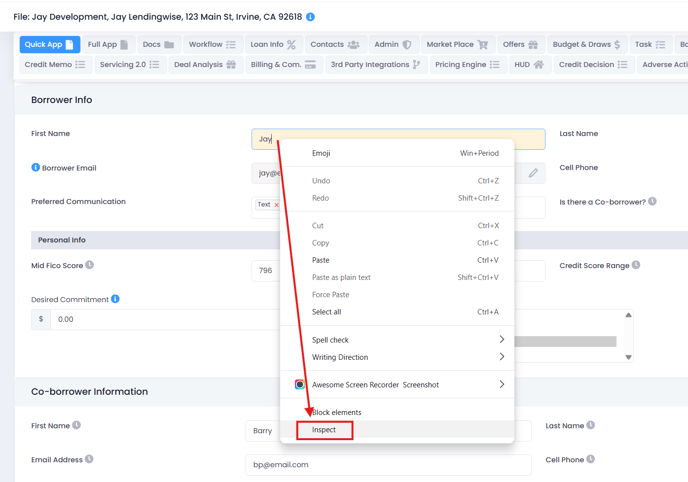The width and height of the screenshot is (688, 482).
Task: Choose Undo in the context menu
Action: click(397, 181)
